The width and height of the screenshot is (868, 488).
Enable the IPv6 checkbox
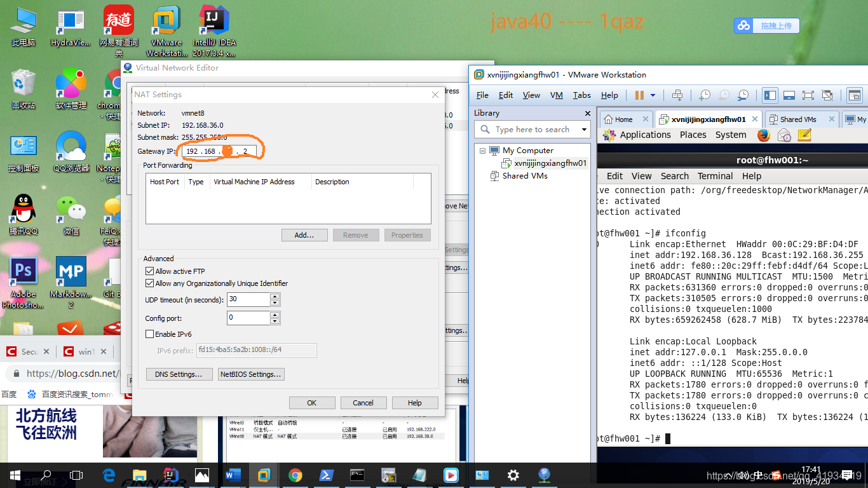pos(150,334)
